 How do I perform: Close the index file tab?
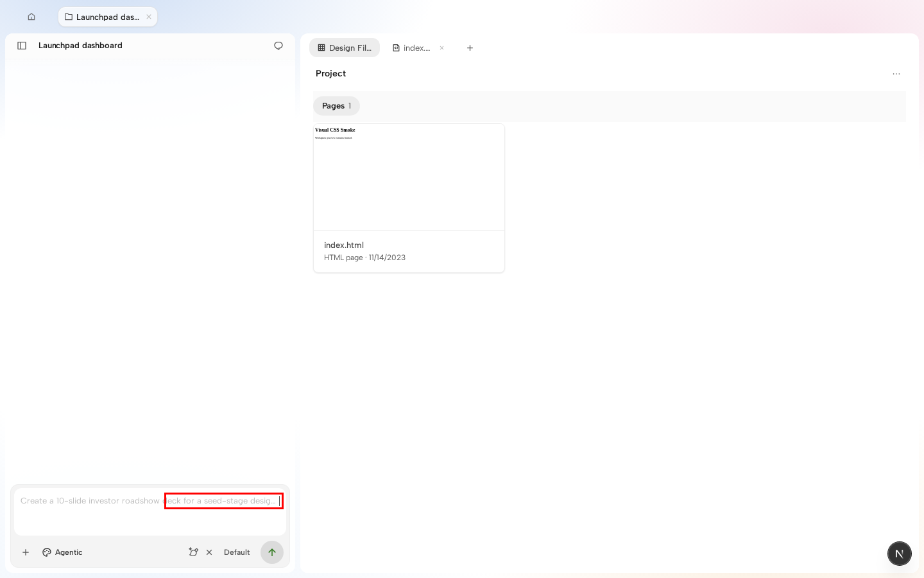[x=441, y=48]
